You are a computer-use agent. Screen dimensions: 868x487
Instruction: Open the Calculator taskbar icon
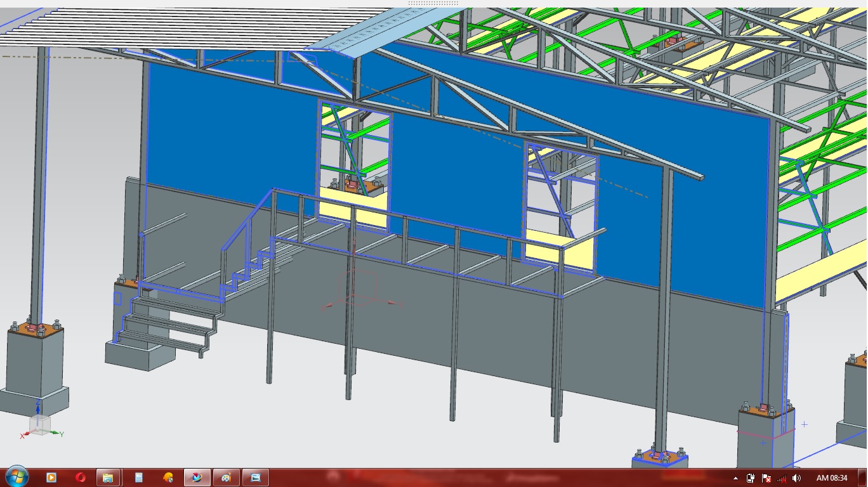tap(138, 477)
